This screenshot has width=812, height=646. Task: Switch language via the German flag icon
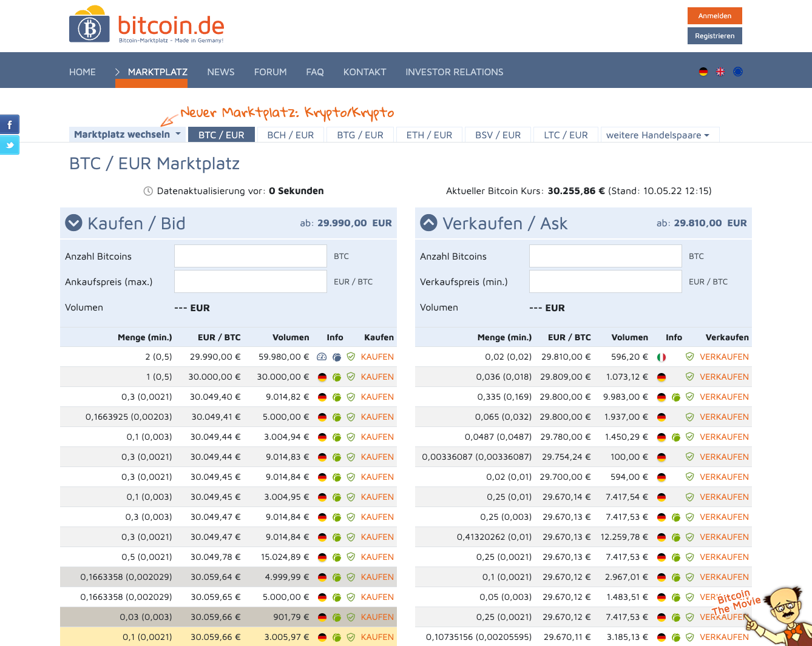tap(703, 72)
